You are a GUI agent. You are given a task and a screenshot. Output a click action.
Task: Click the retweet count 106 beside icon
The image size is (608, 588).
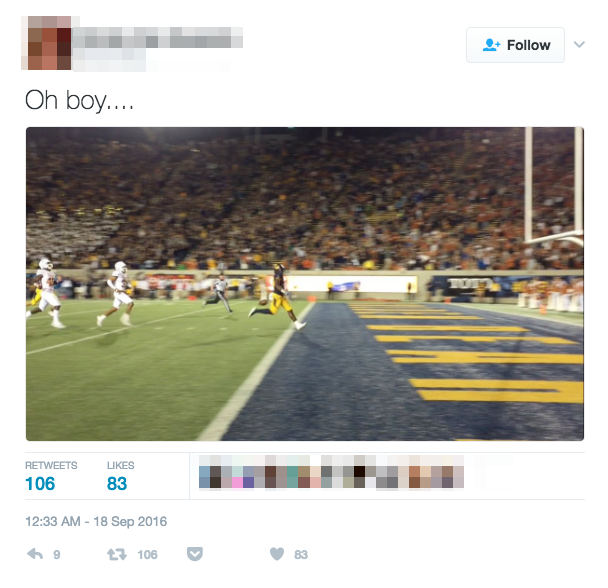tap(147, 555)
